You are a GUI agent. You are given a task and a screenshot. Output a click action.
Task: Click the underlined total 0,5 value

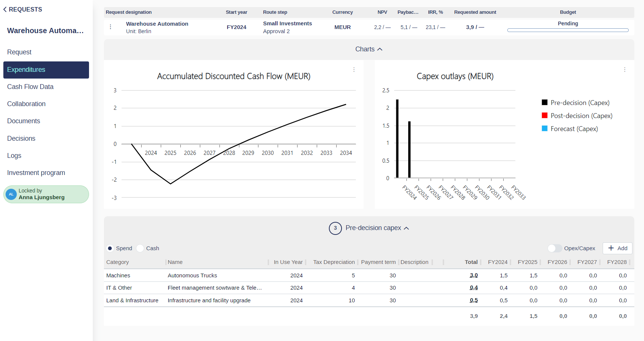(474, 300)
